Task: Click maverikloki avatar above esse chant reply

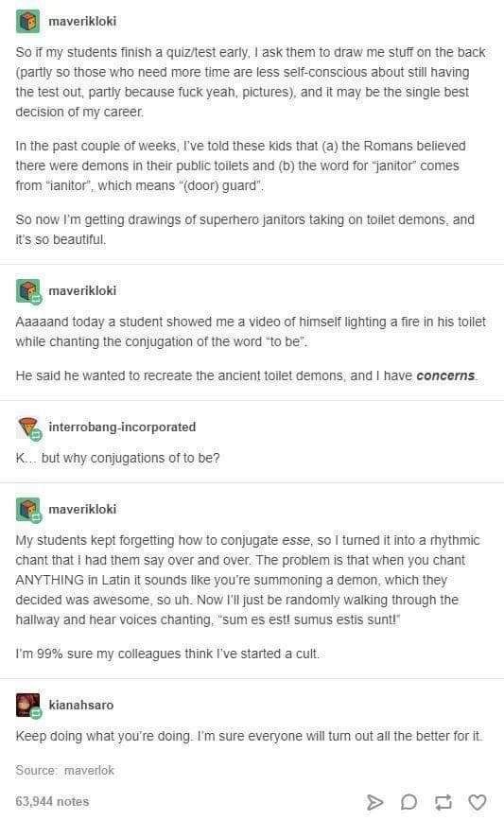Action: tap(27, 510)
